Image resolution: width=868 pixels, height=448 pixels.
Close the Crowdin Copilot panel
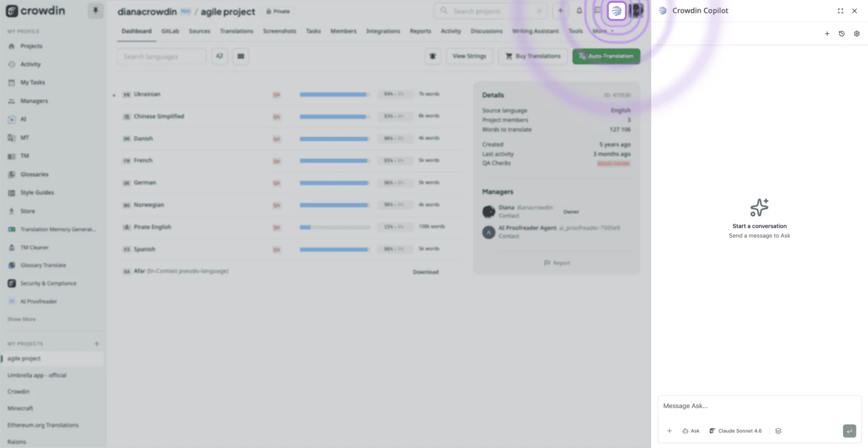point(854,11)
